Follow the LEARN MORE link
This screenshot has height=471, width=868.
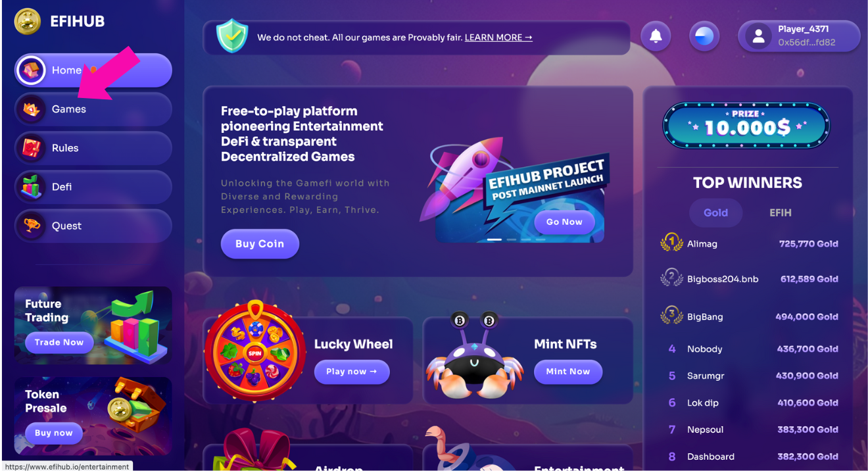coord(498,37)
